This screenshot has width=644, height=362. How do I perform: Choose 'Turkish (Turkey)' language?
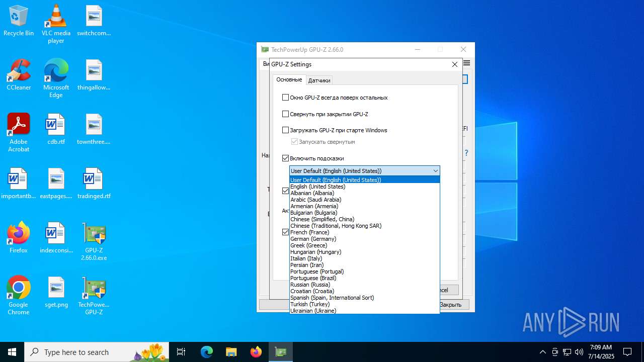click(365, 304)
